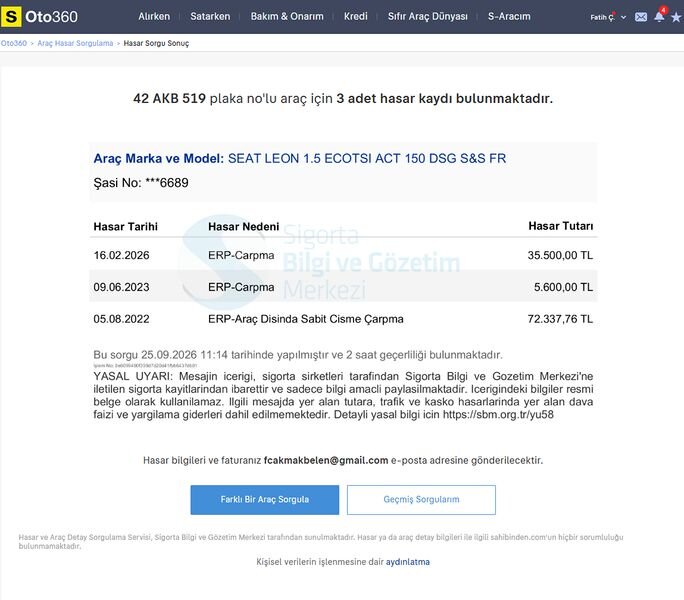Click the Farklı Bir Araç Sorgula button

pyautogui.click(x=264, y=500)
